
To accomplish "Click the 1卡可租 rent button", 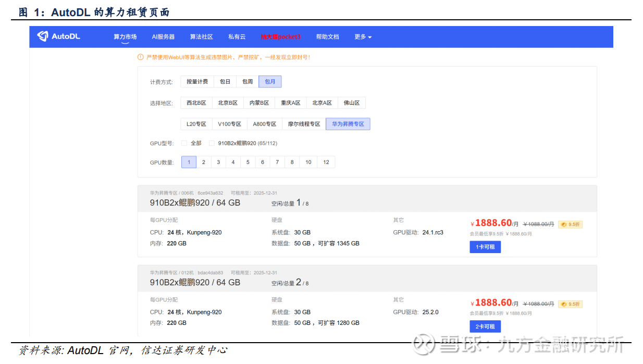I will tap(485, 247).
